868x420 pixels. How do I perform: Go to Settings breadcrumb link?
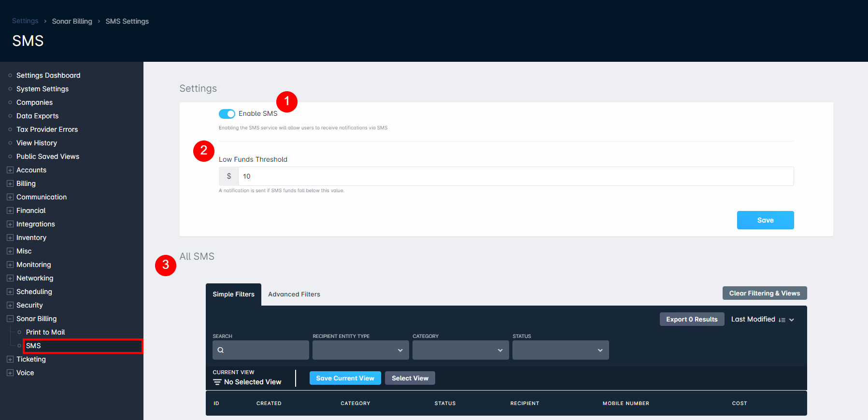coord(25,21)
